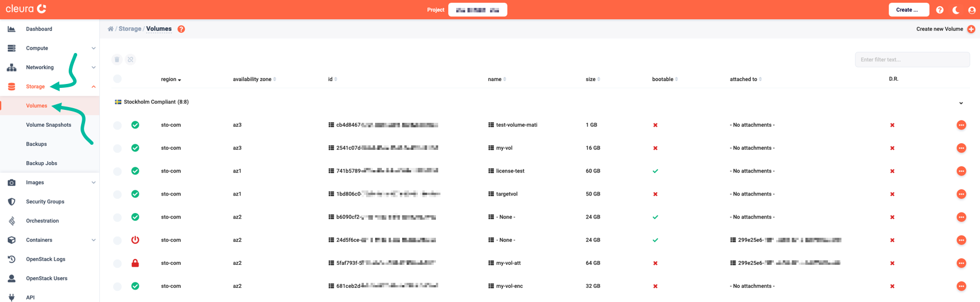Select the b6090cf2 volume row checkbox
The width and height of the screenshot is (980, 302).
[117, 217]
